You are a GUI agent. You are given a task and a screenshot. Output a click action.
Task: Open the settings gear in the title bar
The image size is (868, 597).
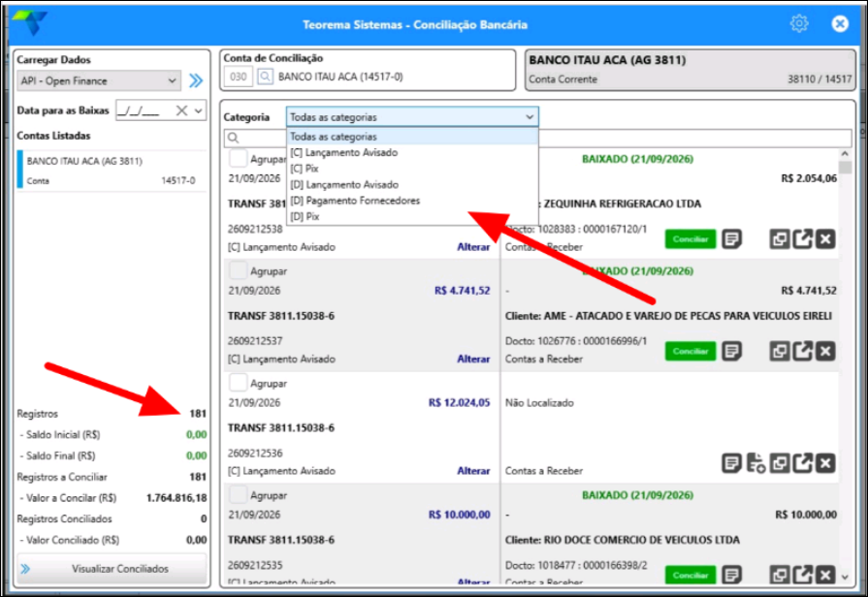[x=799, y=24]
